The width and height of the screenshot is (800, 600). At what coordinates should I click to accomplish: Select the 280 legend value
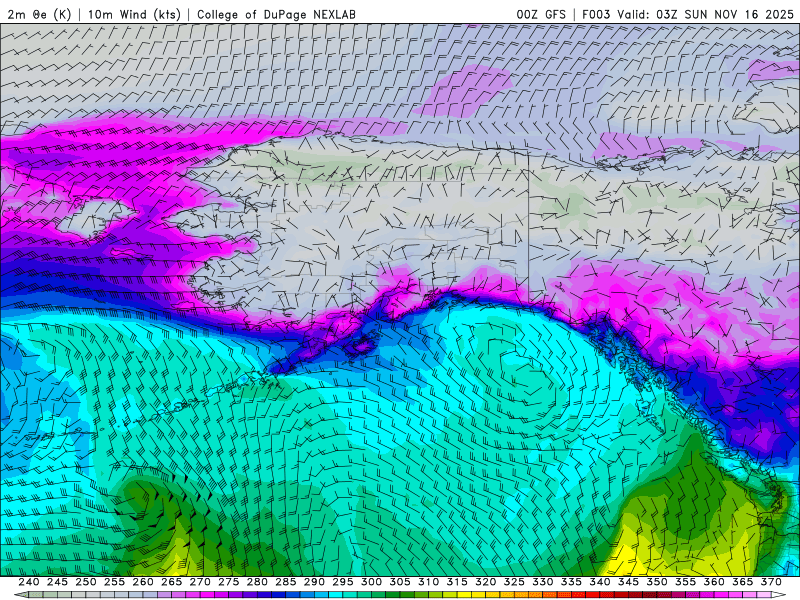pos(257,582)
